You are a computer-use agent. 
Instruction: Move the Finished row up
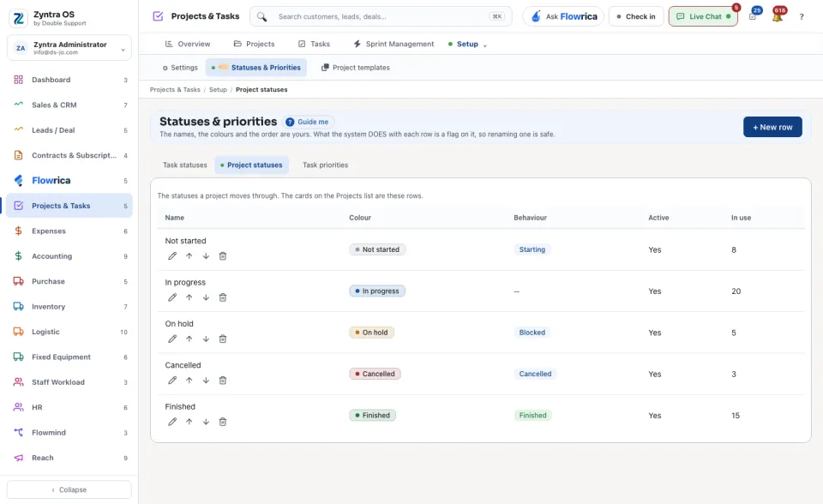pos(189,422)
